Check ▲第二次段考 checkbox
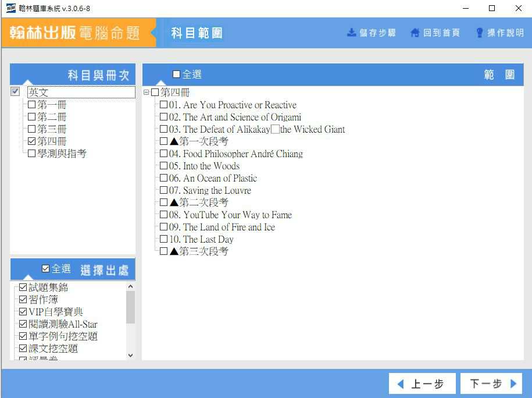 [x=163, y=202]
